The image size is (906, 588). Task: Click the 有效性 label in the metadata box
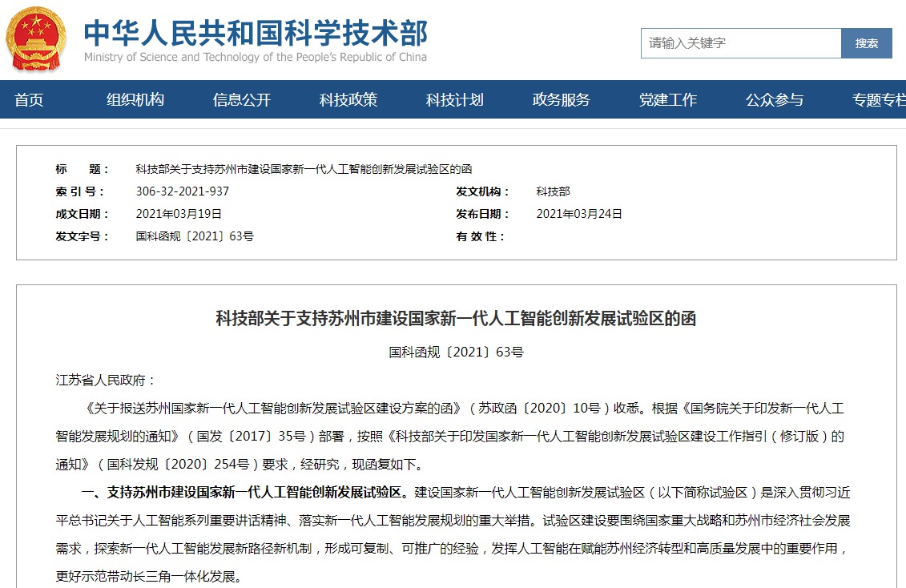(481, 236)
